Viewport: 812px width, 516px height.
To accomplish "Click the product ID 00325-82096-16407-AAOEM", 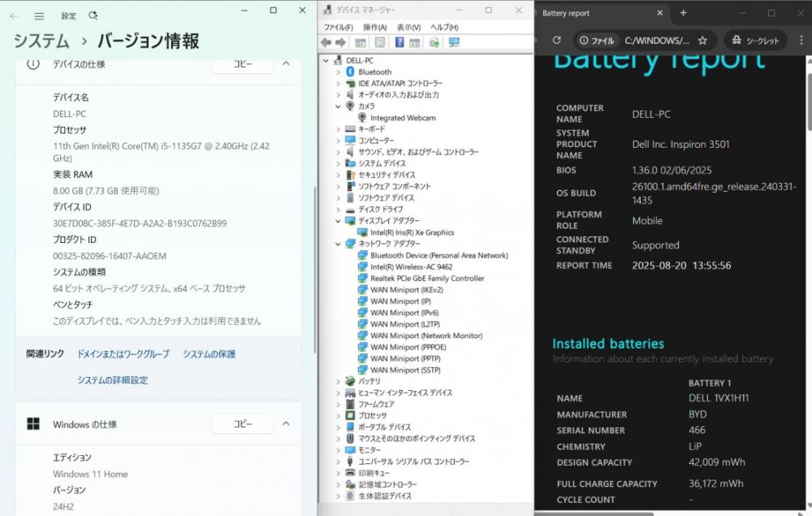I will (x=110, y=256).
